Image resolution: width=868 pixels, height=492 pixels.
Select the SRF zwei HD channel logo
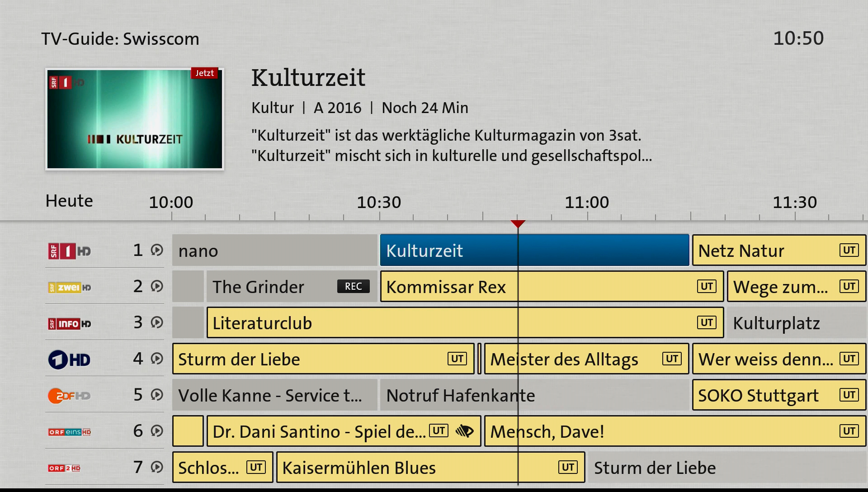point(70,287)
